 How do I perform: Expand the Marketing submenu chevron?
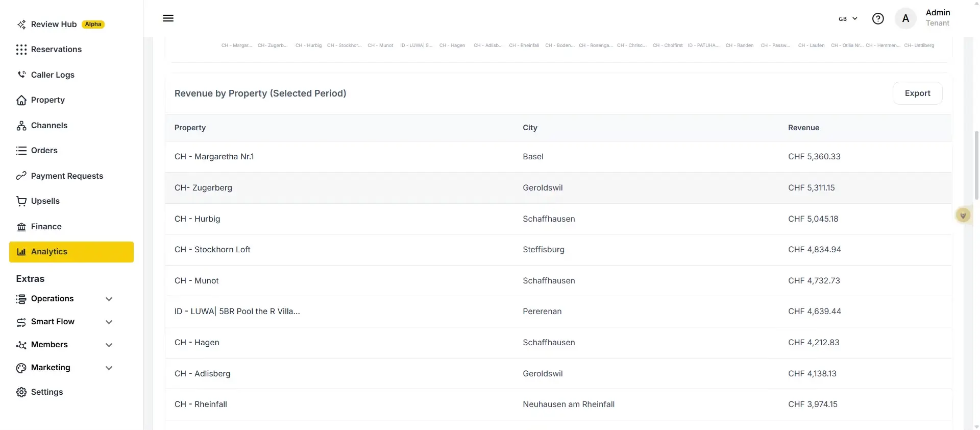pyautogui.click(x=109, y=368)
